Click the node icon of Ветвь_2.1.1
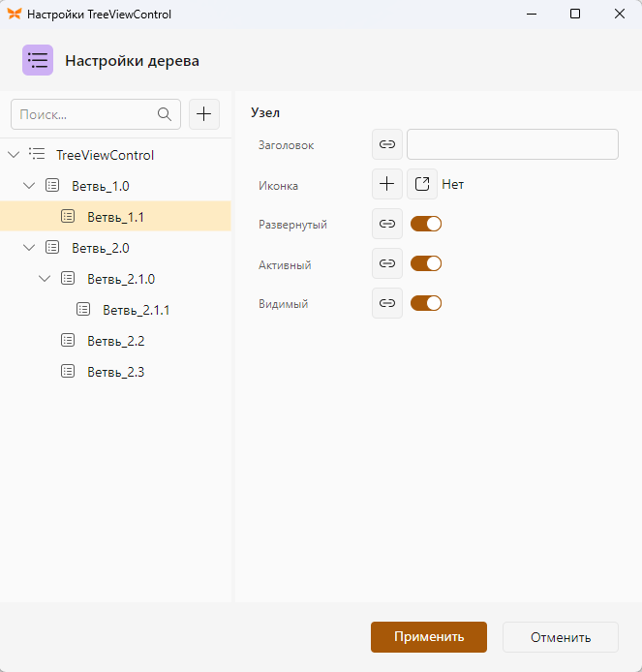The image size is (642, 672). pyautogui.click(x=83, y=309)
